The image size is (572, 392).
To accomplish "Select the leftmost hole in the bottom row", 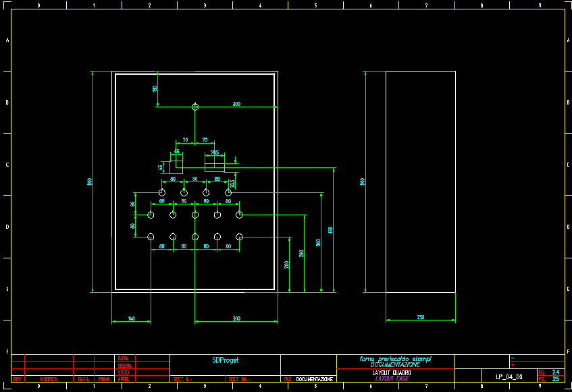I will pyautogui.click(x=151, y=237).
